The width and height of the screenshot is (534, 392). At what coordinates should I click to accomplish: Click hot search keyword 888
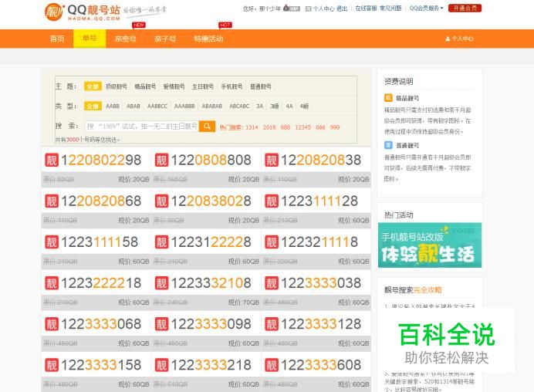[286, 127]
